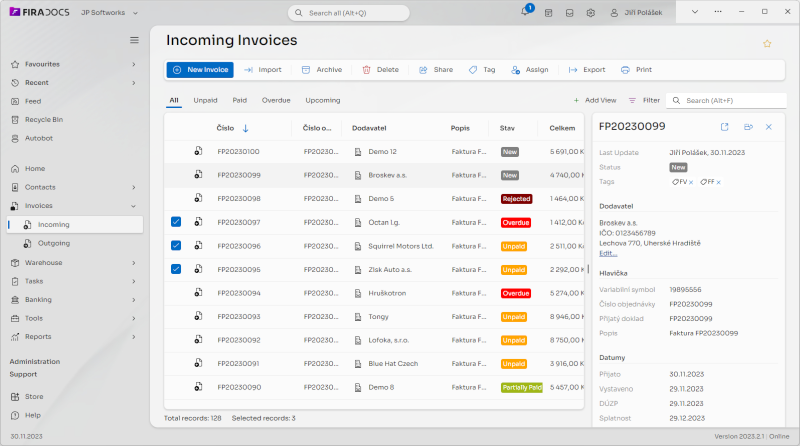Open the settings gear icon
The width and height of the screenshot is (800, 446).
pos(591,13)
